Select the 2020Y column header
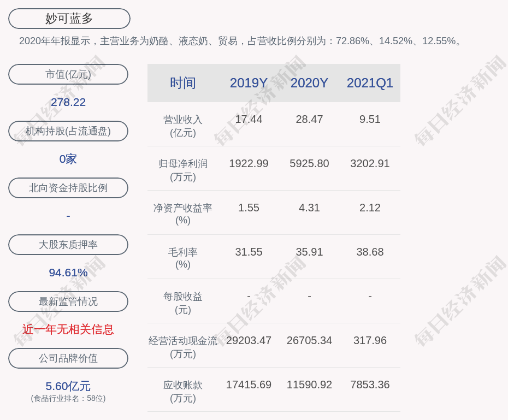 [309, 83]
